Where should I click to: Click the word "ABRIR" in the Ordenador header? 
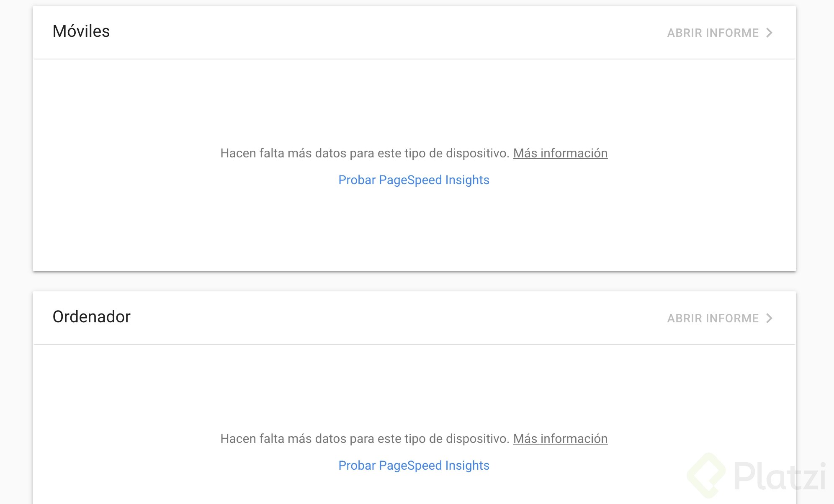[685, 318]
